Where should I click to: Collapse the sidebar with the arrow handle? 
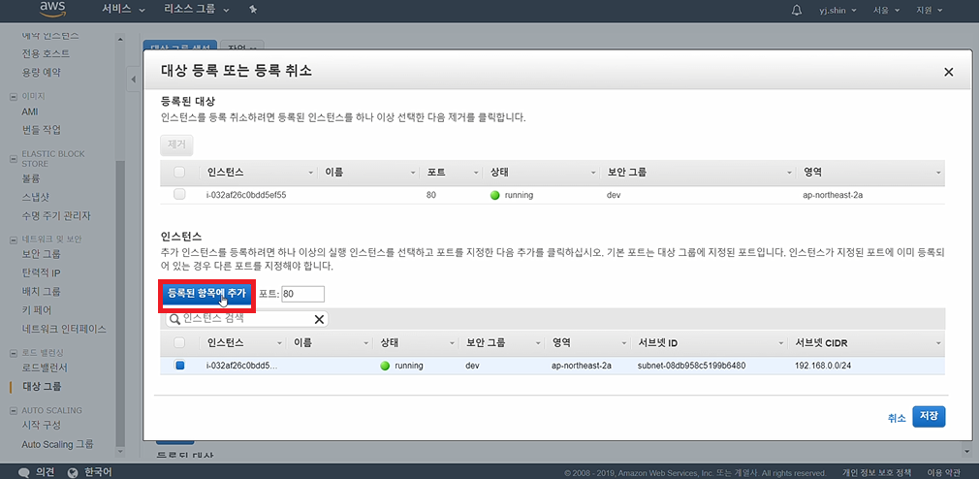click(x=133, y=80)
